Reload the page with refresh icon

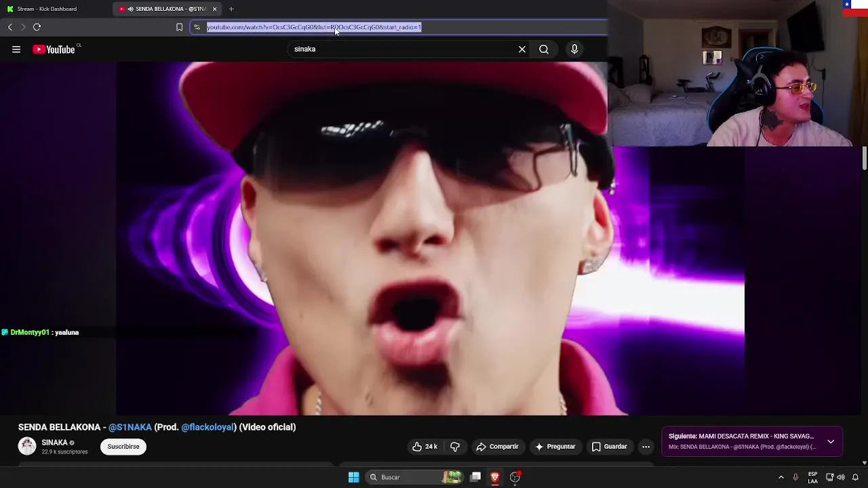coord(37,27)
